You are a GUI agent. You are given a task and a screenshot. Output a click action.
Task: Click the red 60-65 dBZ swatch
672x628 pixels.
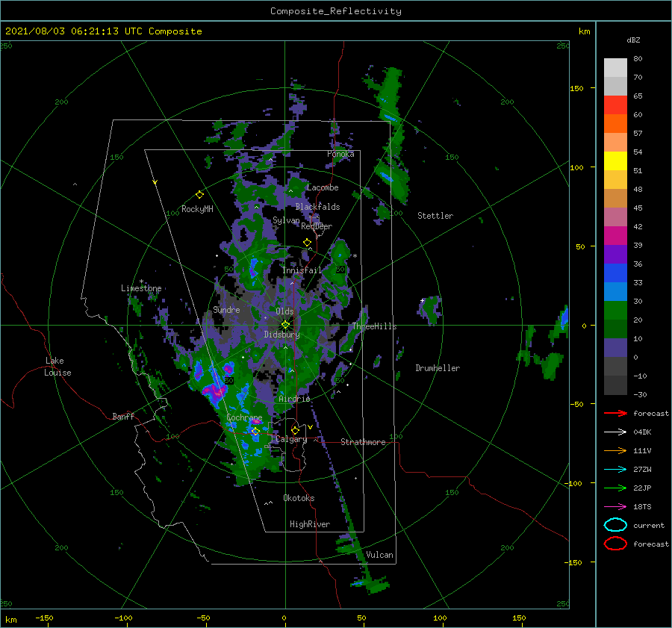coord(615,105)
